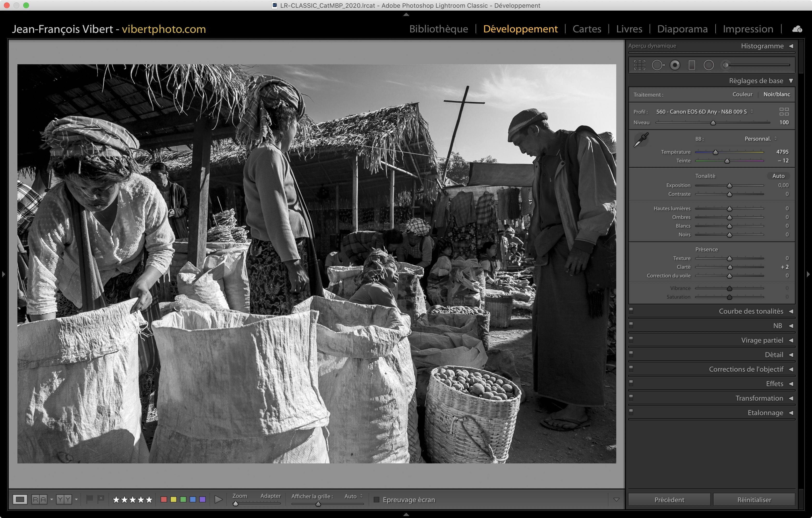Click the Réinitialiser button
The height and width of the screenshot is (518, 812).
pos(754,499)
